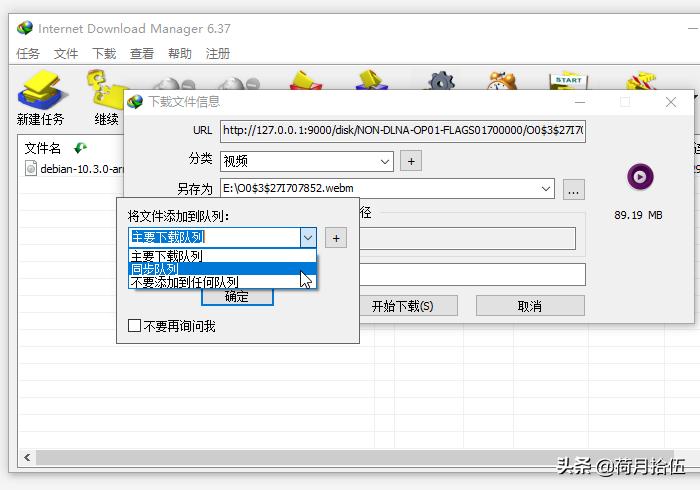Click the 确定 button

pos(237,297)
